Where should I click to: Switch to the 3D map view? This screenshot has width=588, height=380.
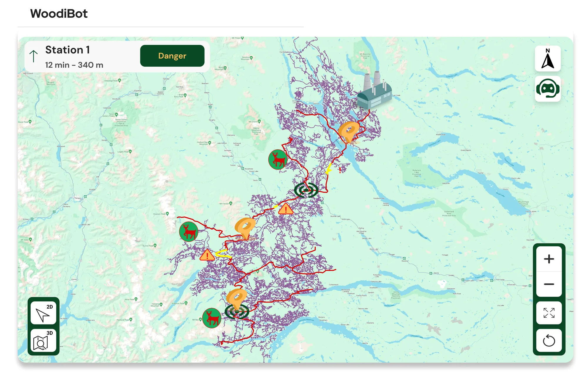tap(44, 340)
